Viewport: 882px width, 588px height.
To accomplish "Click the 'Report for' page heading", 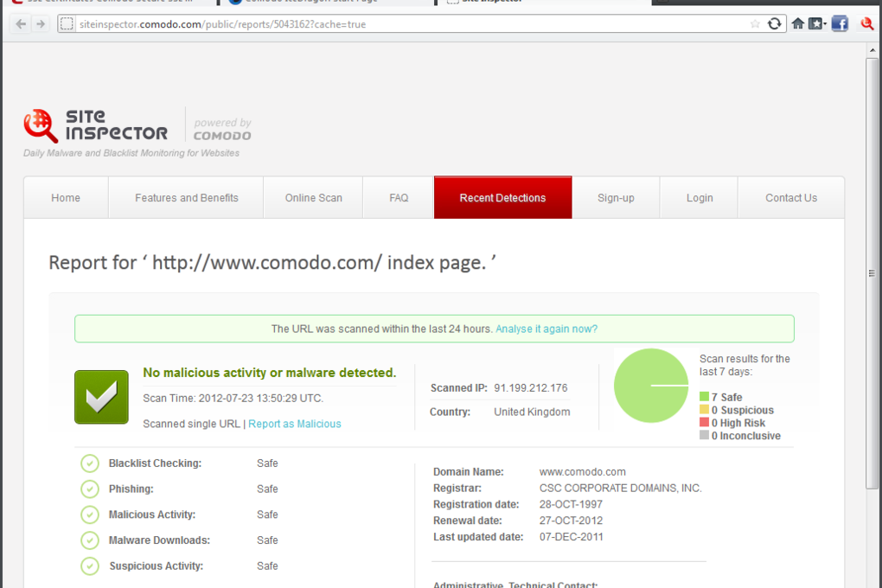I will tap(272, 263).
